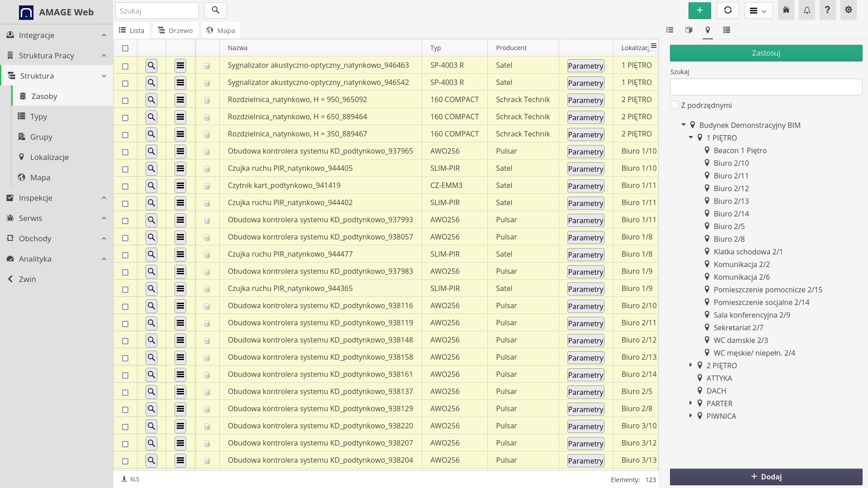Screen dimensions: 868x488
Task: Select the DACH location tree item
Action: click(x=716, y=391)
